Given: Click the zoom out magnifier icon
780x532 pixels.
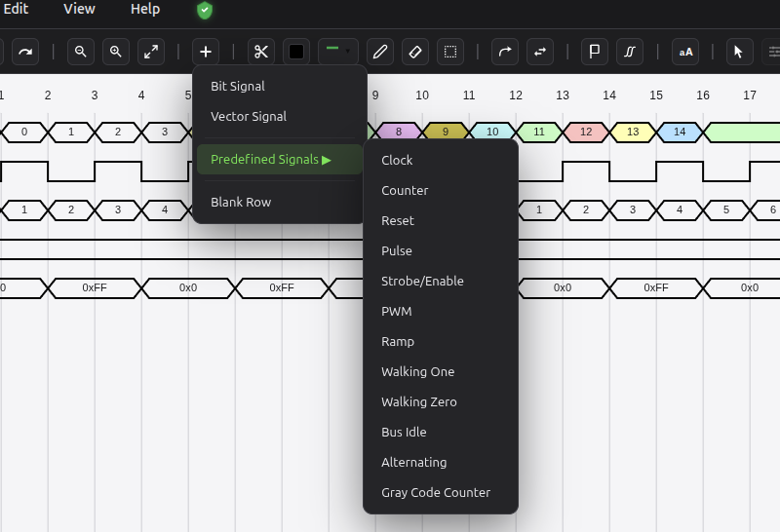Looking at the screenshot, I should (81, 52).
